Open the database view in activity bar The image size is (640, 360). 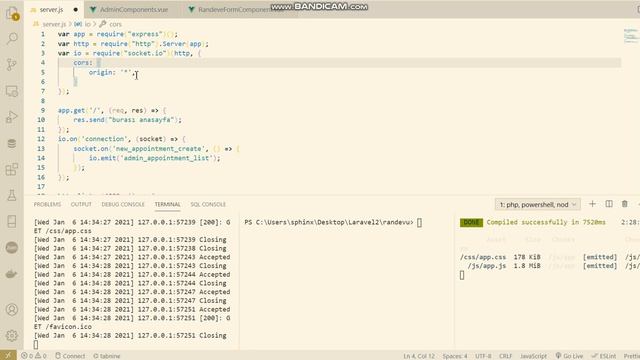pos(12,143)
